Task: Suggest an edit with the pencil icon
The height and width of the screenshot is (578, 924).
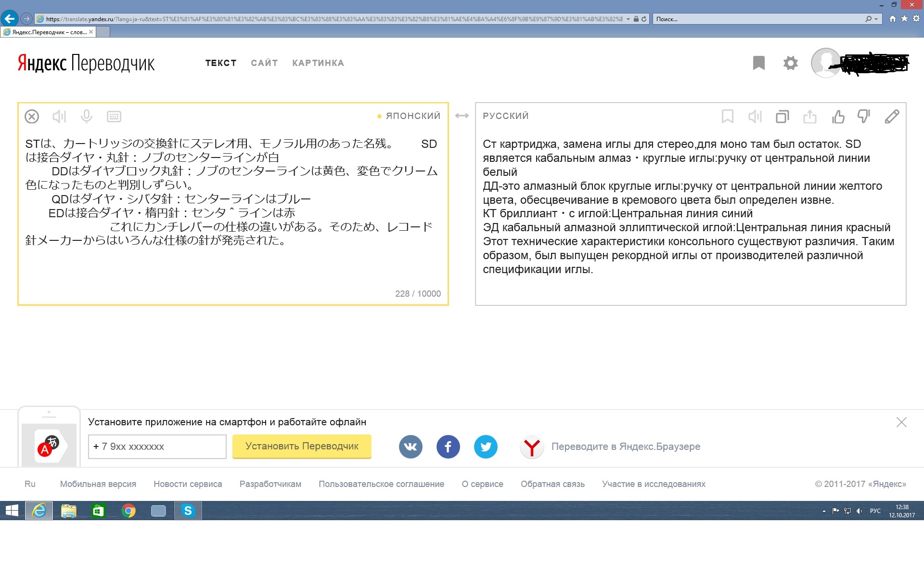Action: pos(892,117)
